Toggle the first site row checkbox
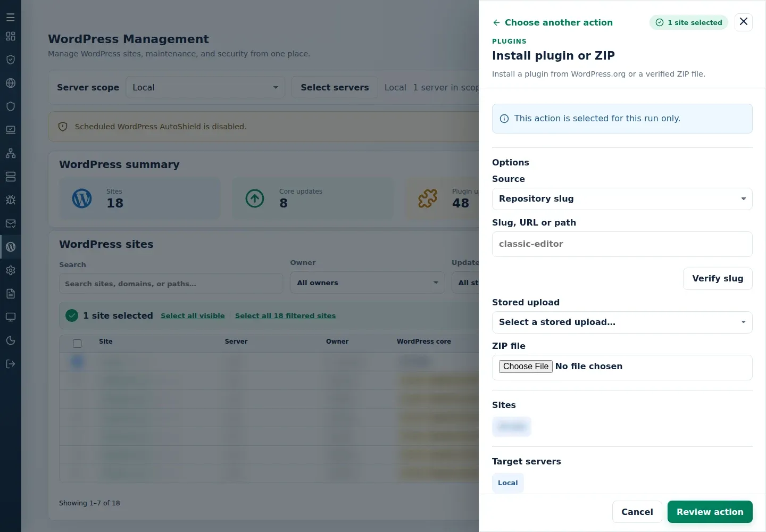766x532 pixels. 77,362
